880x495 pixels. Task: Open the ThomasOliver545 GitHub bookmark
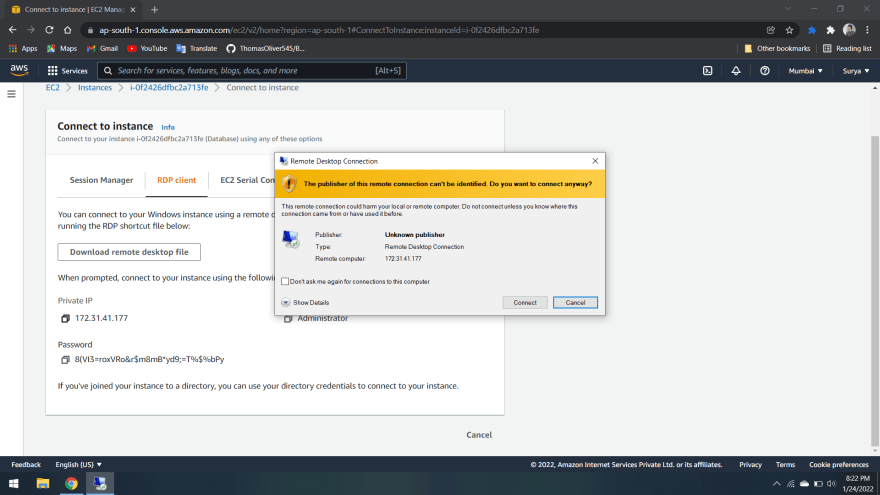pyautogui.click(x=265, y=48)
